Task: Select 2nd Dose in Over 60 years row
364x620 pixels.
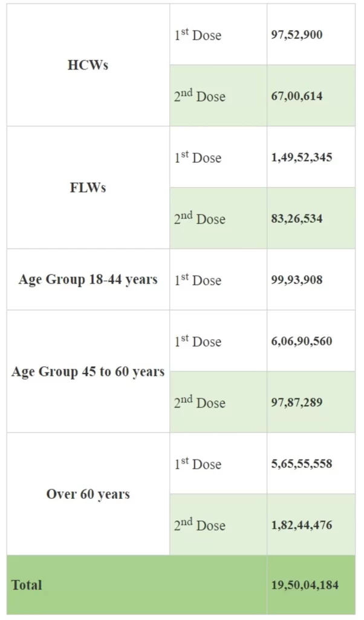Action: (x=200, y=525)
